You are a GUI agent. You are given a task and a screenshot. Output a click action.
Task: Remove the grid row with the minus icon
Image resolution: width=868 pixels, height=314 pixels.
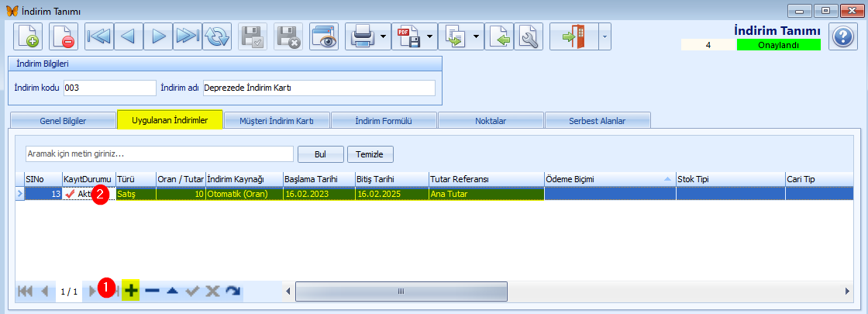coord(152,291)
